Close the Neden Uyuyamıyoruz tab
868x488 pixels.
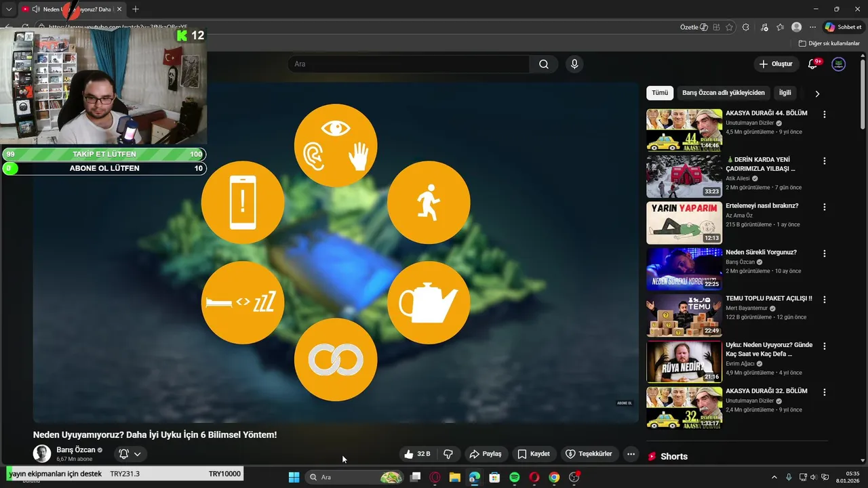(119, 9)
